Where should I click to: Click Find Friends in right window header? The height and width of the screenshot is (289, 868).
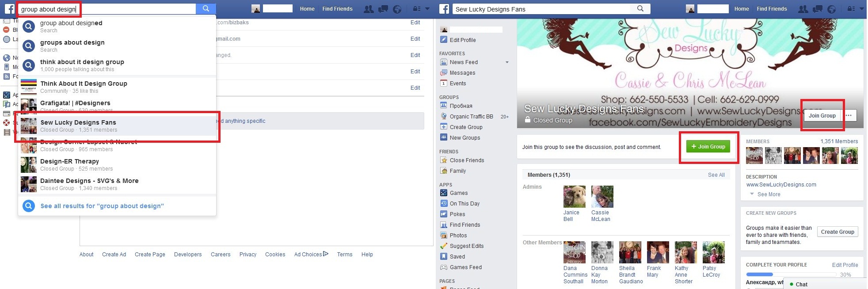tap(772, 9)
